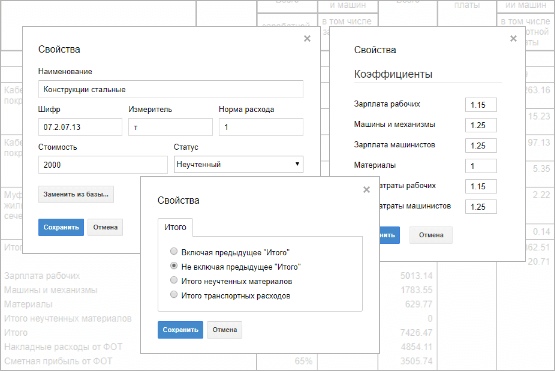Edit the Норма расхода field

(261, 127)
